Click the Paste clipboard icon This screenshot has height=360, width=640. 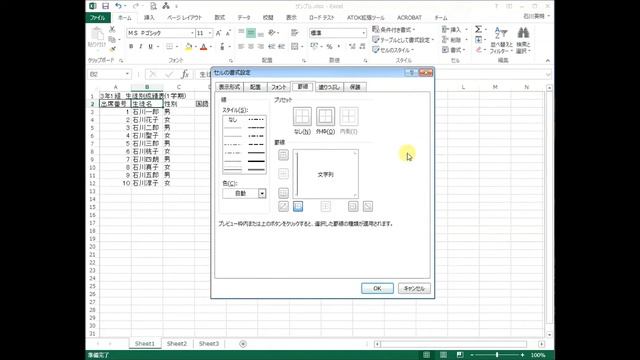pos(97,34)
